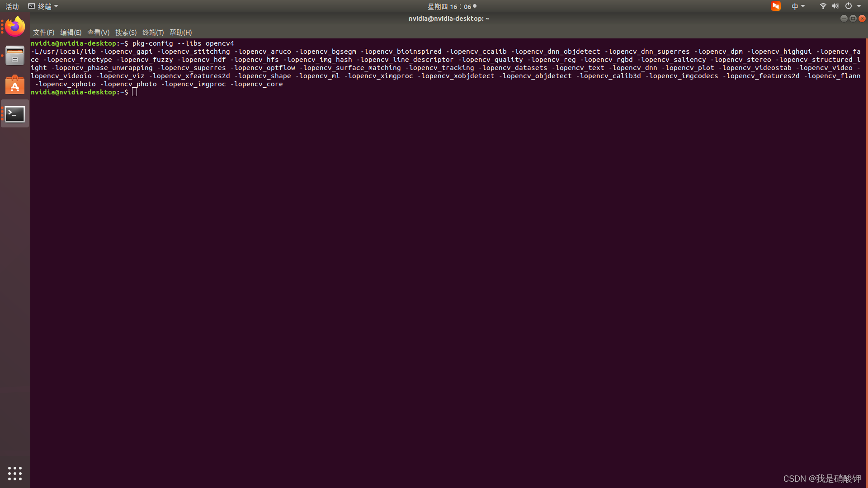Open the 帮助(H) menu
The width and height of the screenshot is (868, 488).
pos(180,32)
